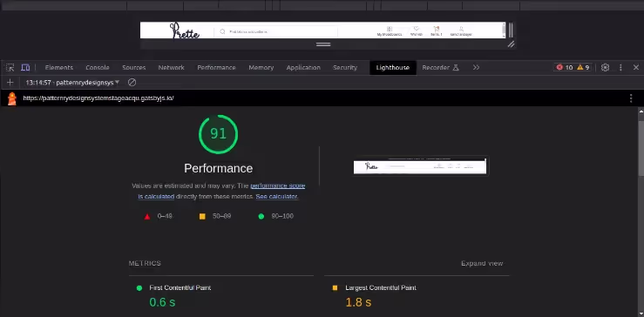Click the viewport bottom resize handle

[323, 44]
